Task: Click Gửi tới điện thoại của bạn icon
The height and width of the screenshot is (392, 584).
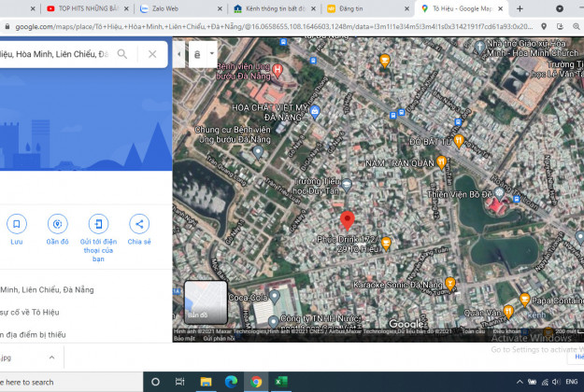Action: click(x=98, y=224)
